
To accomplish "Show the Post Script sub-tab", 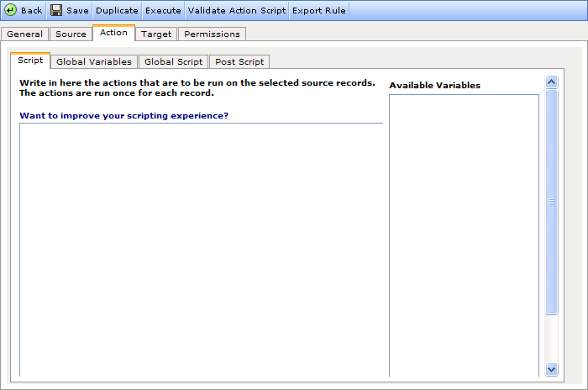I will pyautogui.click(x=239, y=61).
